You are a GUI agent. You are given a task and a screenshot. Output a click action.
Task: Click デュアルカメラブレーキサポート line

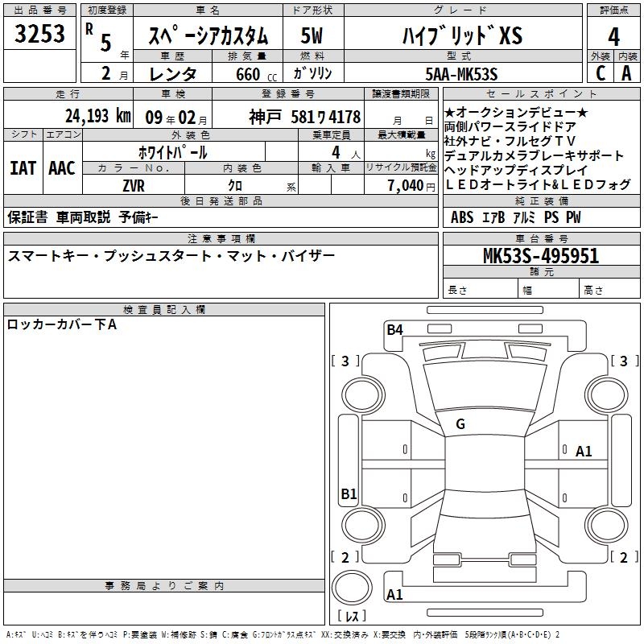click(x=534, y=155)
